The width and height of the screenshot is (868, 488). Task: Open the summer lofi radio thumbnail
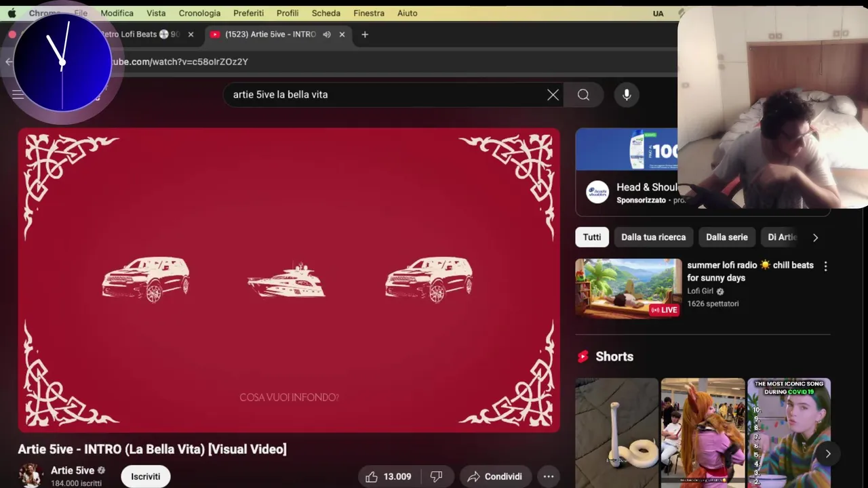[629, 288]
